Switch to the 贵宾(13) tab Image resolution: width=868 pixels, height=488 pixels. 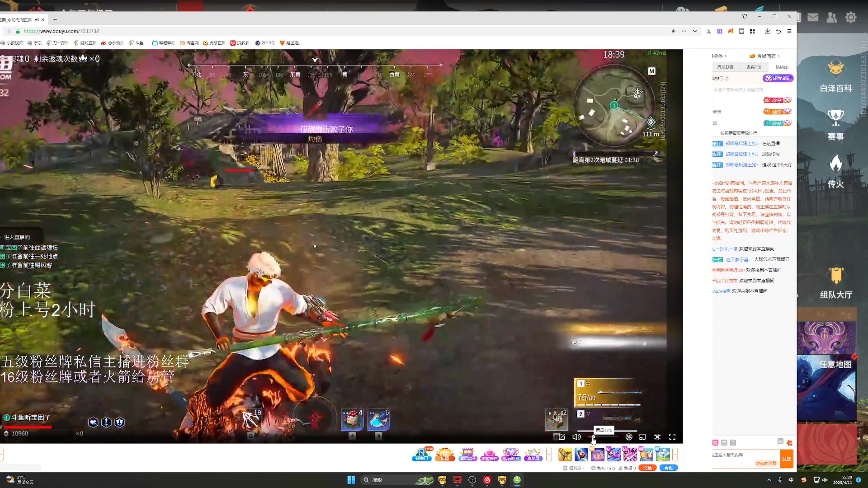pyautogui.click(x=754, y=67)
